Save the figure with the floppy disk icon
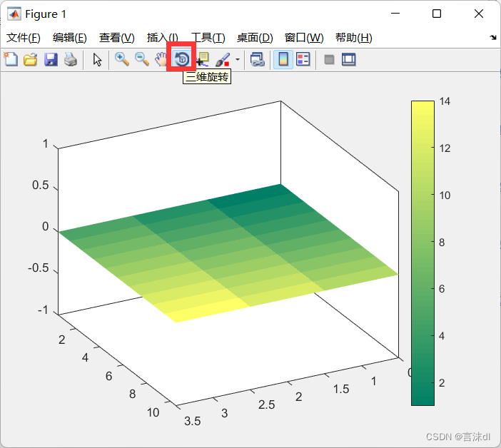Viewport: 501px width, 448px height. click(x=50, y=60)
